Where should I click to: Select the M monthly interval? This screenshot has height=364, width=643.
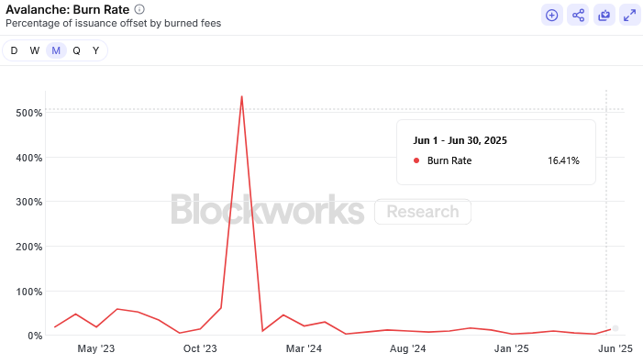click(x=56, y=50)
